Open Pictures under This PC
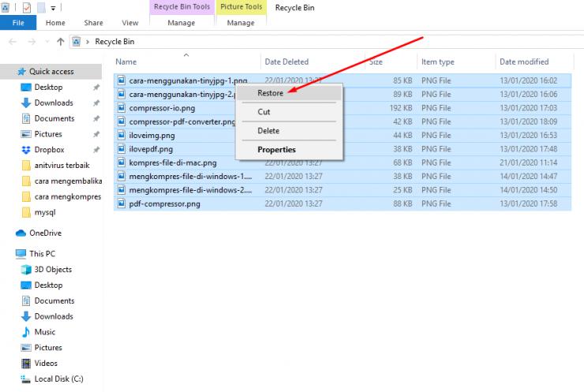 [48, 348]
